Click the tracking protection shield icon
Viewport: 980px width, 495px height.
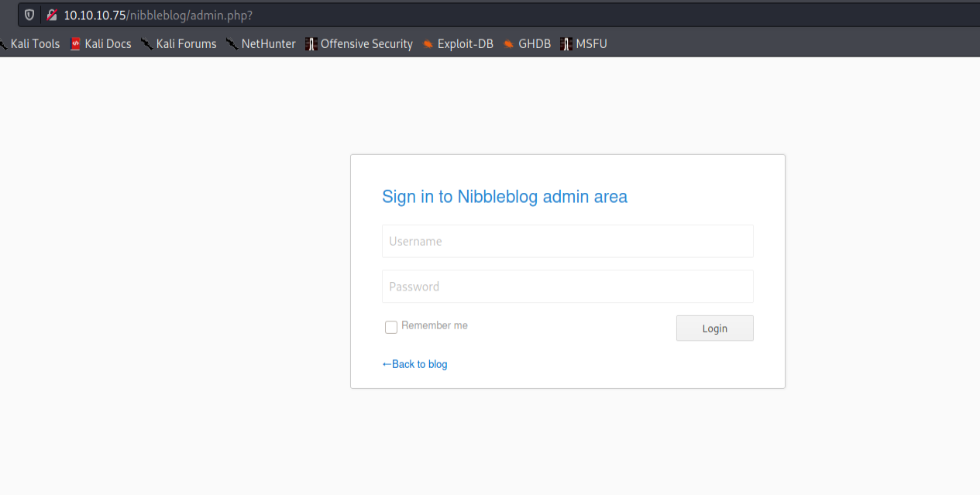coord(29,14)
